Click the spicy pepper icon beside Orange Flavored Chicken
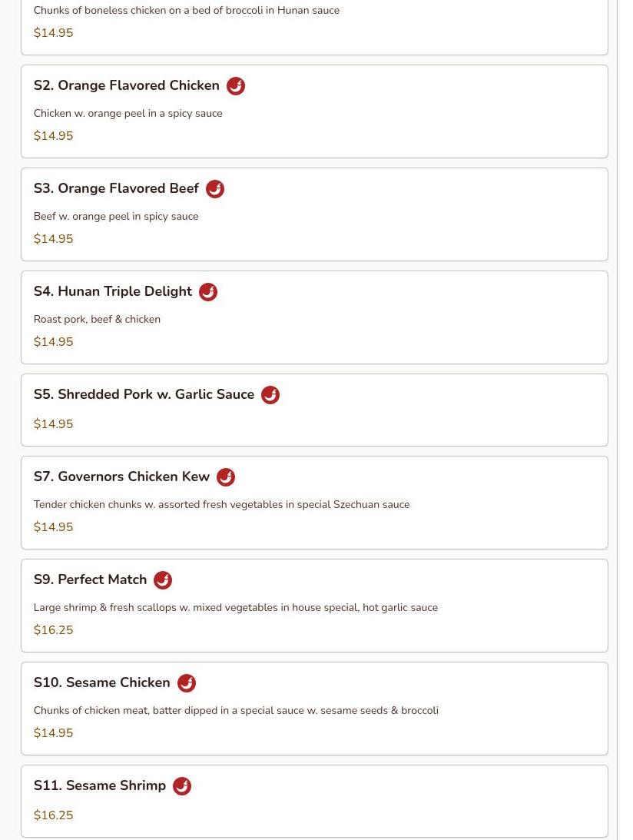The image size is (633, 840). point(236,86)
